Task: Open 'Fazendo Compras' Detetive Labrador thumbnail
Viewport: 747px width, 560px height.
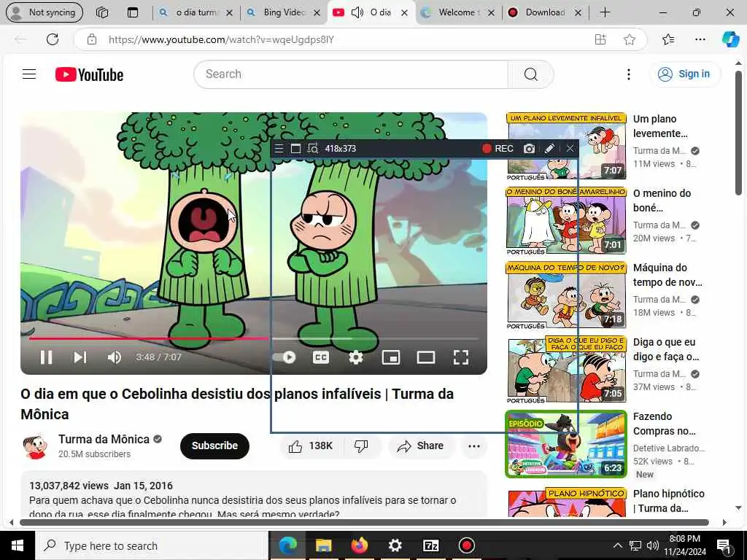Action: pos(566,444)
